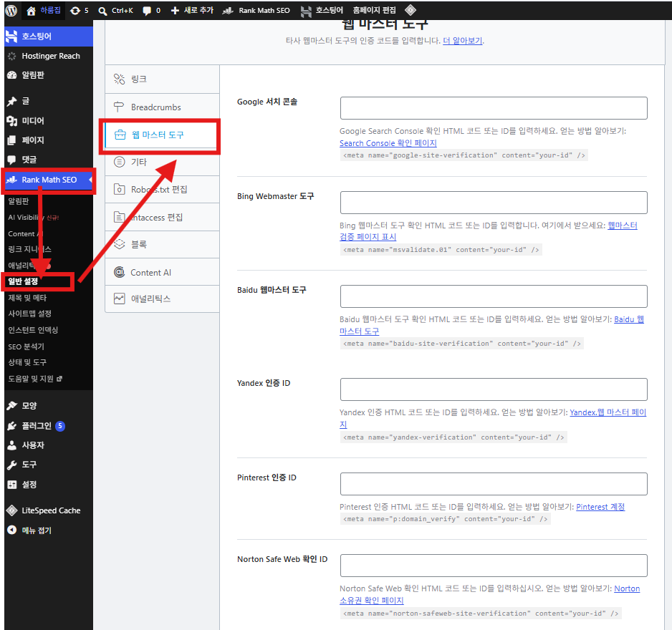Switch to the 블록 settings tab
The height and width of the screenshot is (630, 672).
coord(162,245)
